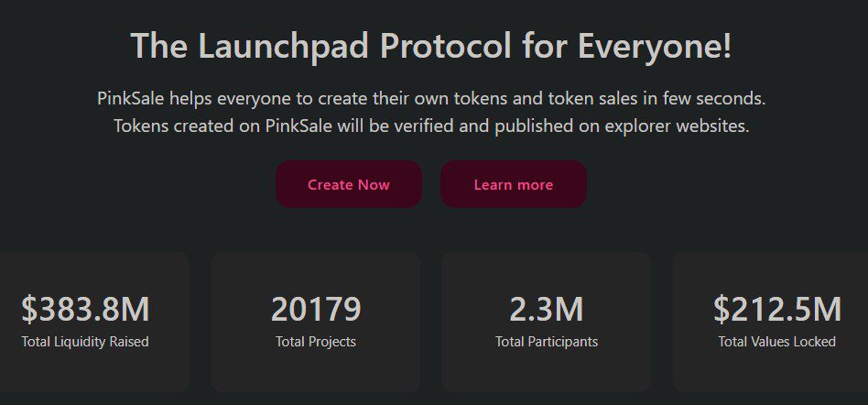Click the line starting 'PinkSale helps everyone'

click(431, 97)
